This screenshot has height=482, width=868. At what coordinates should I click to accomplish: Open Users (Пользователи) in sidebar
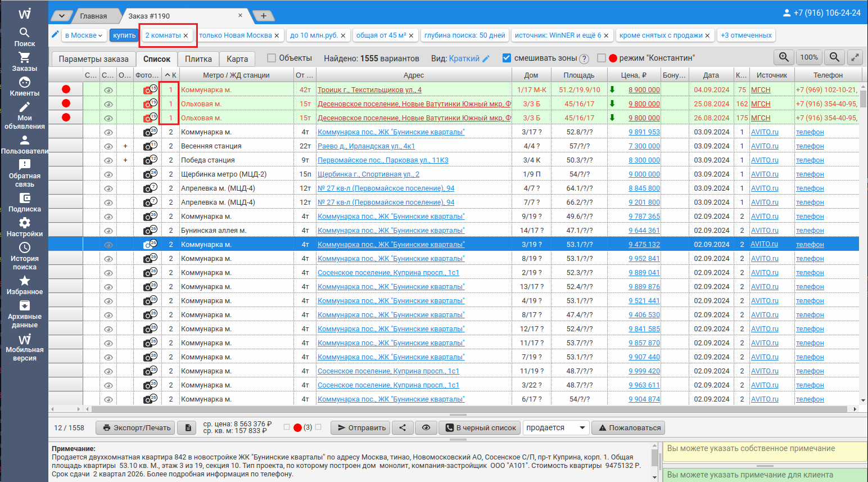tap(24, 144)
